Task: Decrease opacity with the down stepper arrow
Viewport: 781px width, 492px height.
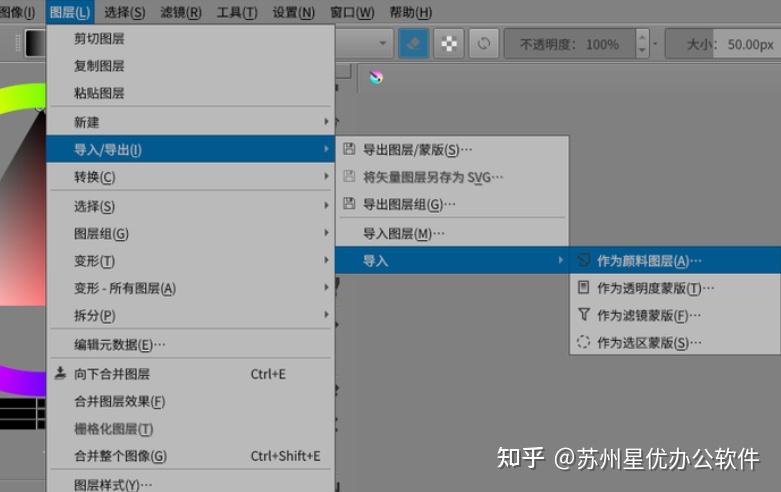Action: click(x=642, y=51)
